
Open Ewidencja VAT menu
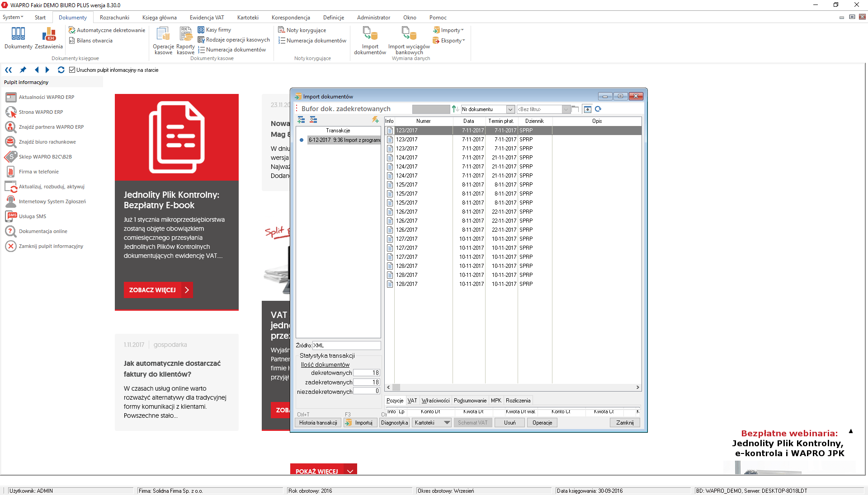tap(207, 18)
